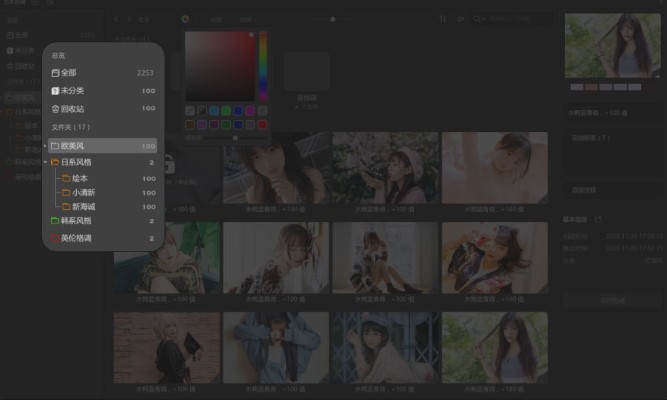Click inside the saturation gradient color field
This screenshot has width=667, height=400.
point(220,65)
